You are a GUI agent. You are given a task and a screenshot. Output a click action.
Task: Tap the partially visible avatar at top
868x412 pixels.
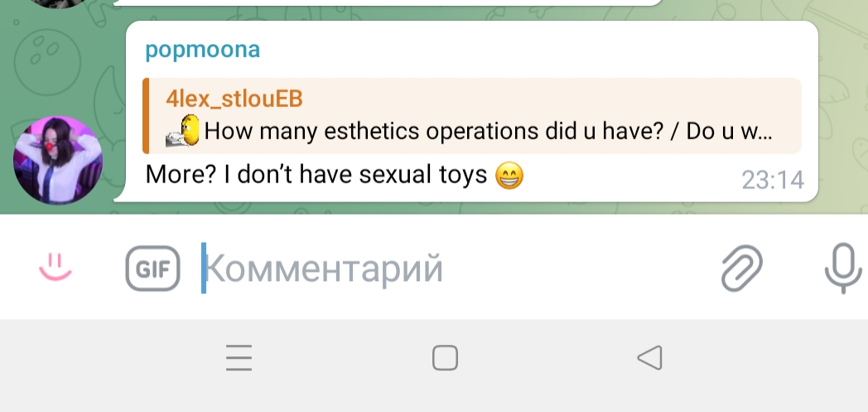click(58, 3)
